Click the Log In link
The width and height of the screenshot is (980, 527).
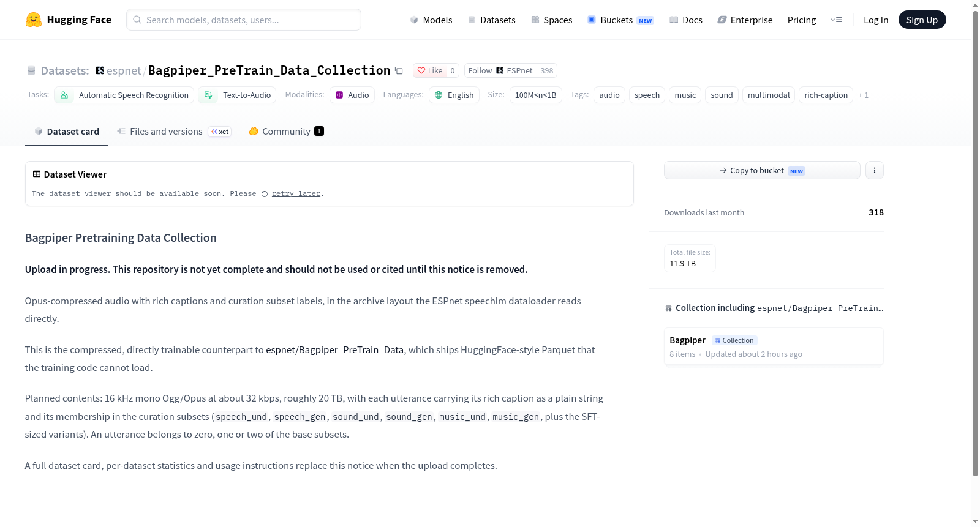(876, 20)
